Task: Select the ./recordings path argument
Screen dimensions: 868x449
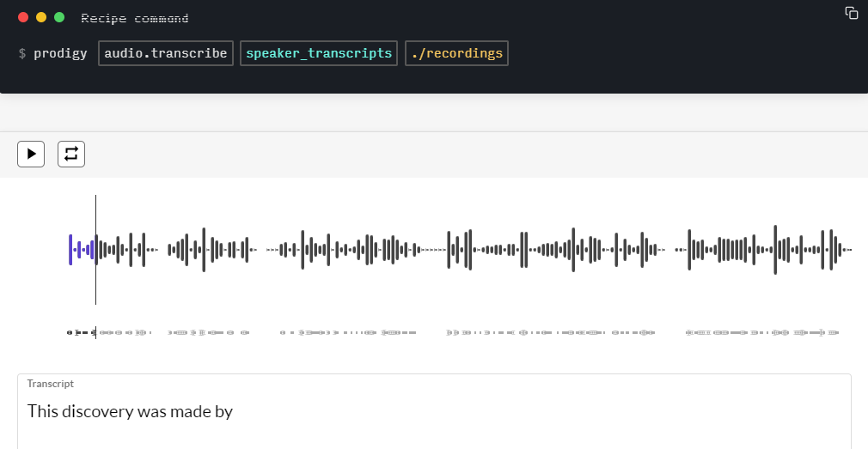Action: [456, 53]
